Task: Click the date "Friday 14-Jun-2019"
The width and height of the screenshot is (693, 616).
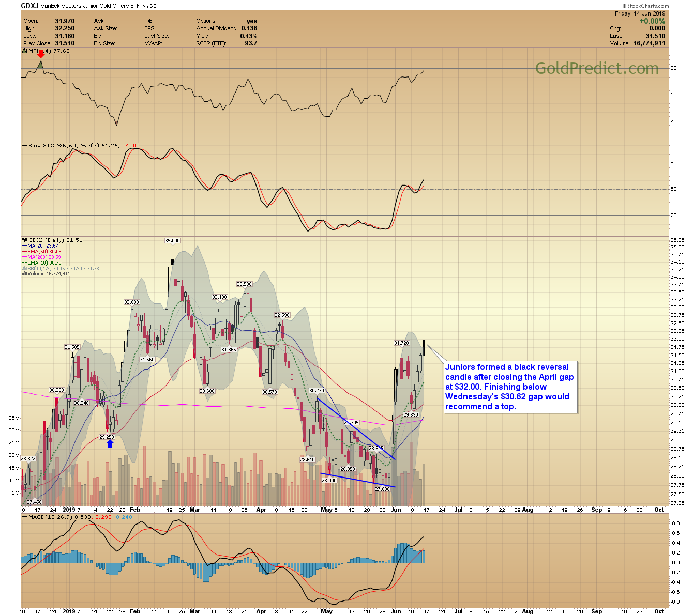Action: pyautogui.click(x=640, y=13)
